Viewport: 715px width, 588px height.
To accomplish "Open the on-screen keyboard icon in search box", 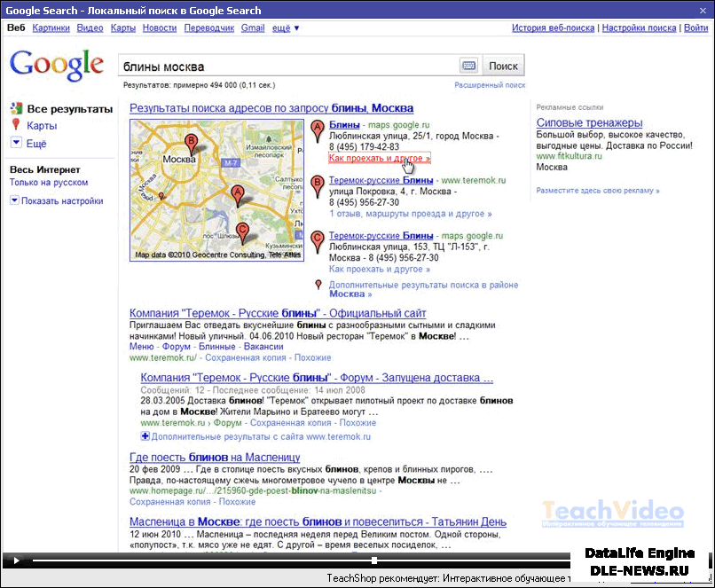I will click(468, 66).
